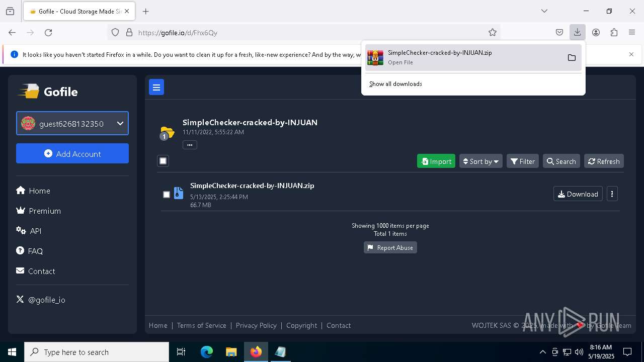This screenshot has height=362, width=644.
Task: Expand the guest6268132350 account dropdown
Action: [x=72, y=123]
